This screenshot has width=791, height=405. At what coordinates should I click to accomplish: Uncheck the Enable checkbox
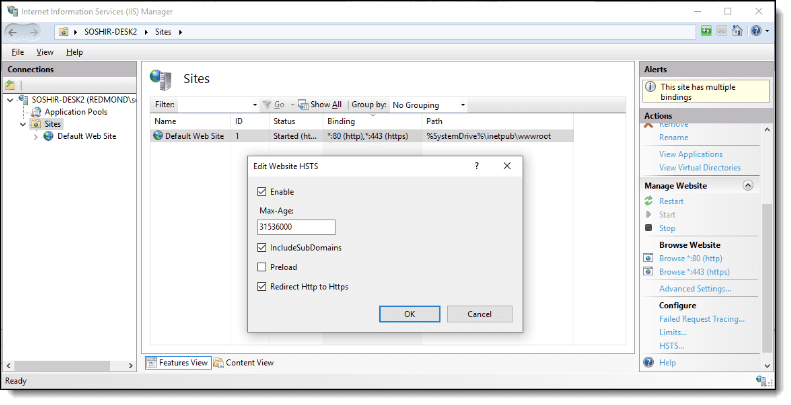click(x=261, y=192)
